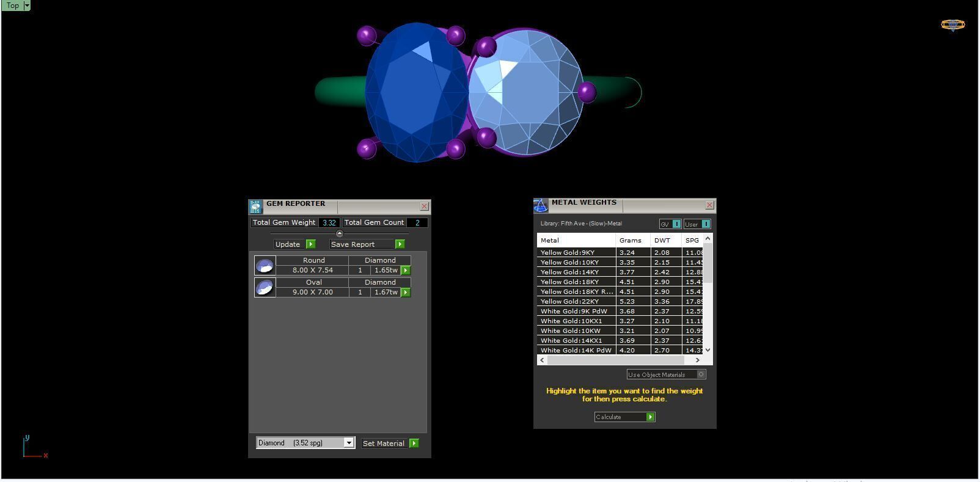Select the Yellow Gold:14KY row
This screenshot has width=980, height=482.
620,272
